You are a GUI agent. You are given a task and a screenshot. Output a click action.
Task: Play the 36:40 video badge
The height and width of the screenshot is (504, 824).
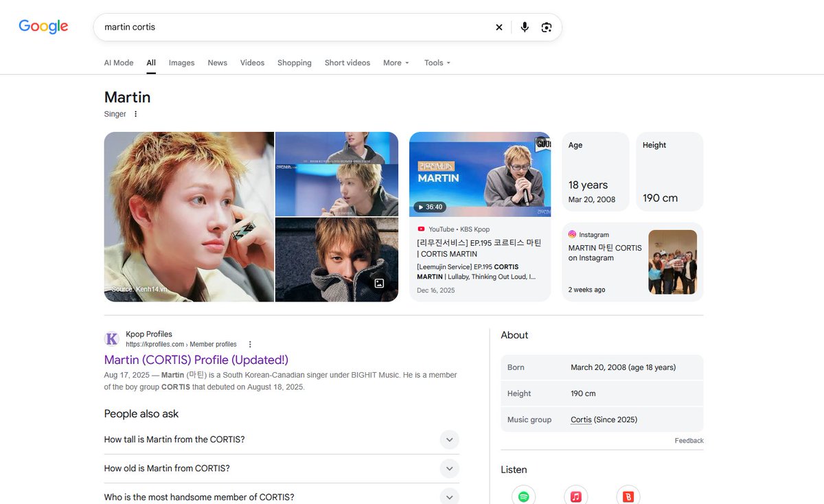pos(429,207)
